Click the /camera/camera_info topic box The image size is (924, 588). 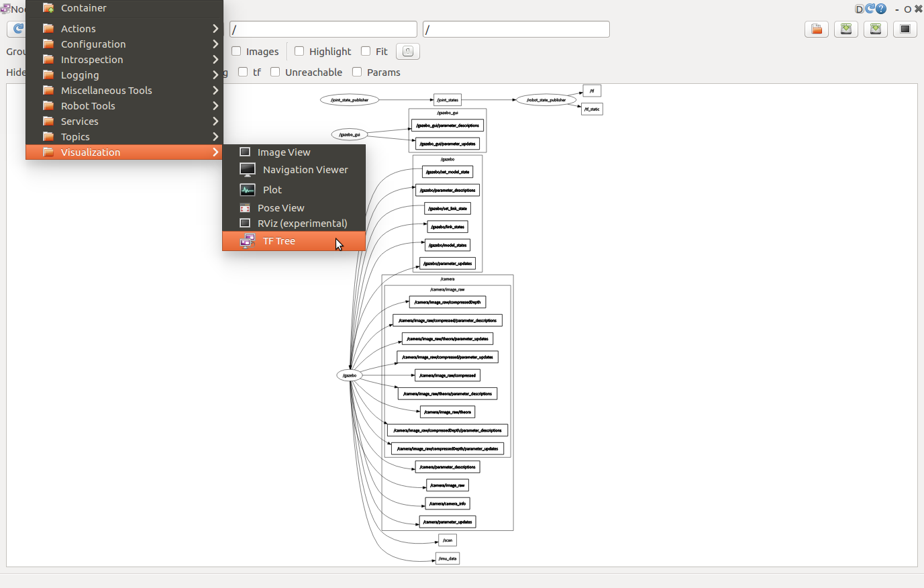(448, 503)
